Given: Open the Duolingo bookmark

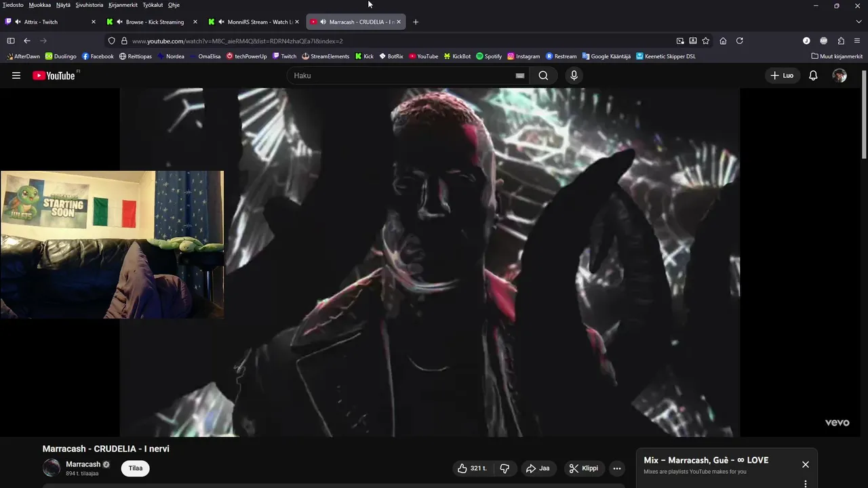Looking at the screenshot, I should (60, 56).
